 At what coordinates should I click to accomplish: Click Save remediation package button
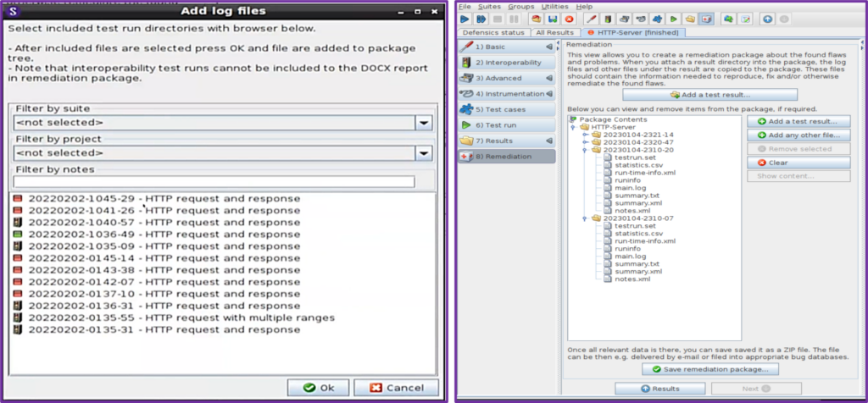710,369
